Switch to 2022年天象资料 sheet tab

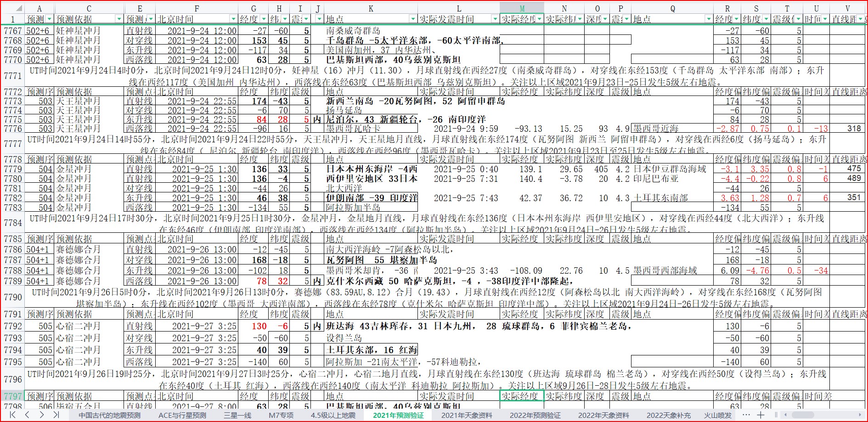pyautogui.click(x=603, y=415)
